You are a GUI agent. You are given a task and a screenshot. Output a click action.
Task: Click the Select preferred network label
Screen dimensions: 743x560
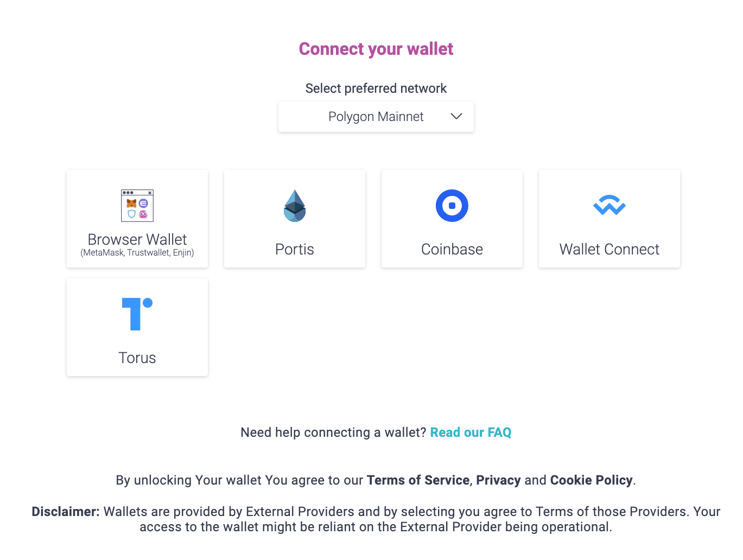coord(376,88)
